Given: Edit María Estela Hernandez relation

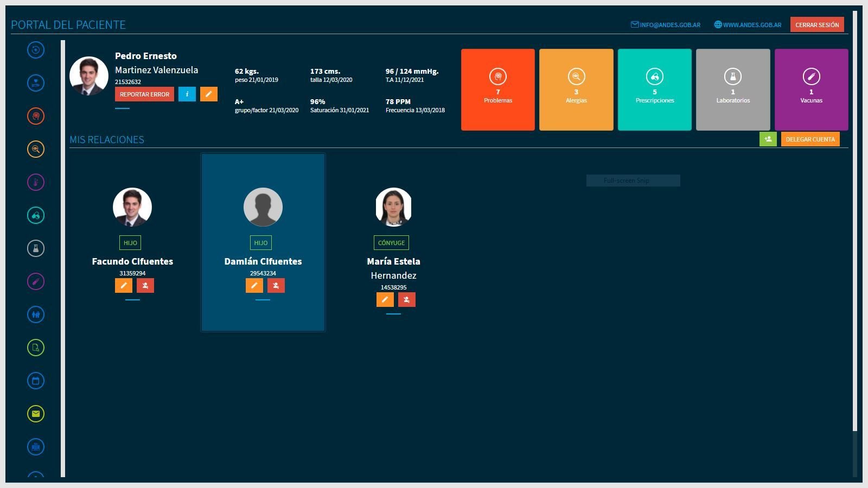Looking at the screenshot, I should pos(385,300).
